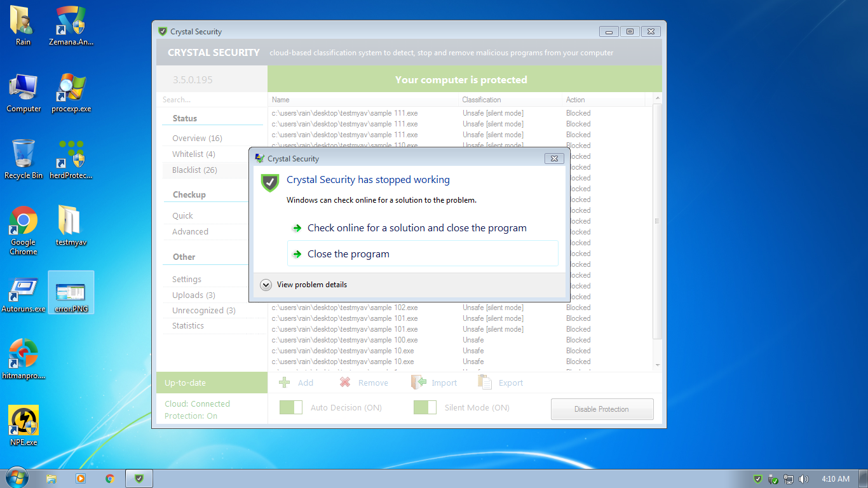Viewport: 868px width, 488px height.
Task: Click the Crystal Security taskbar button
Action: coord(139,478)
